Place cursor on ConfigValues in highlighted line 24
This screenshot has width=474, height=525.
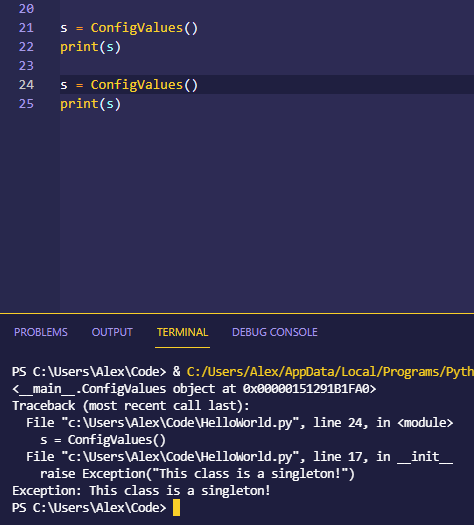click(137, 85)
